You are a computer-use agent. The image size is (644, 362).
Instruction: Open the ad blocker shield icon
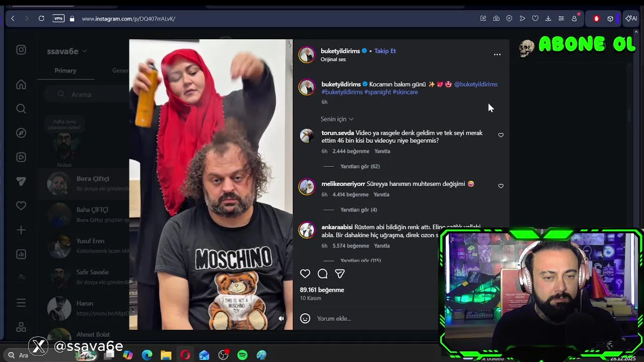(509, 19)
